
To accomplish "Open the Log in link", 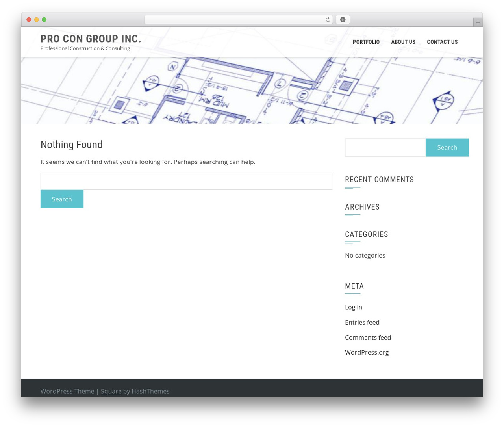I will tap(354, 307).
